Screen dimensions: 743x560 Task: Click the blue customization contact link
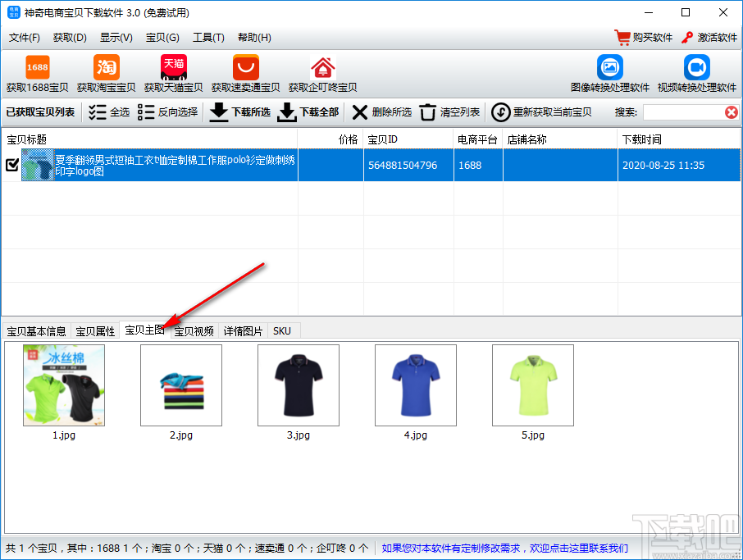pyautogui.click(x=504, y=549)
